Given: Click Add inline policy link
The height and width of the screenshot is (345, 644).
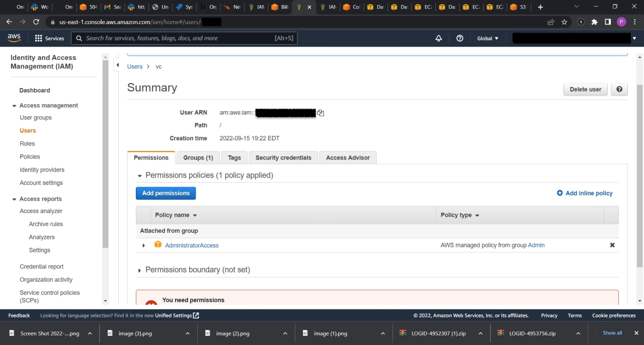Looking at the screenshot, I should [585, 193].
